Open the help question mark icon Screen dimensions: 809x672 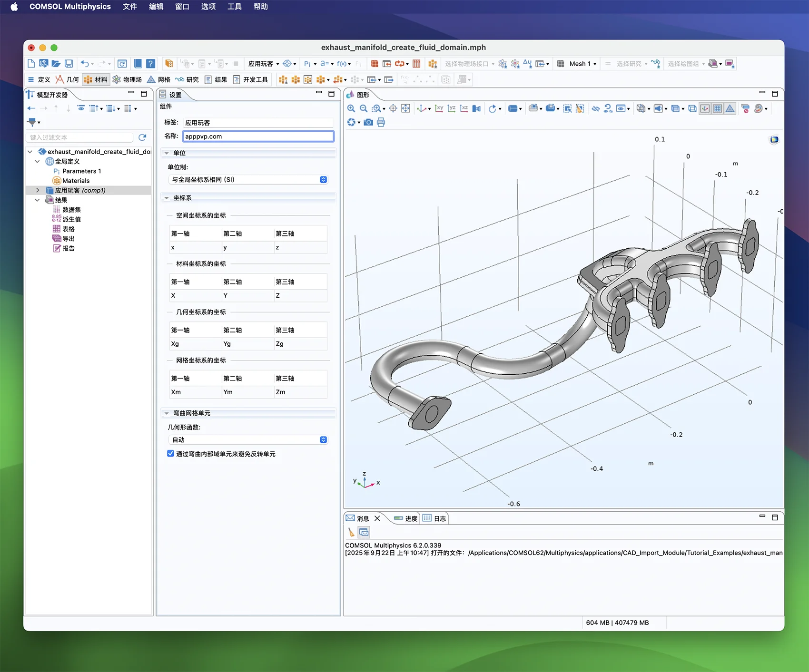tap(150, 64)
